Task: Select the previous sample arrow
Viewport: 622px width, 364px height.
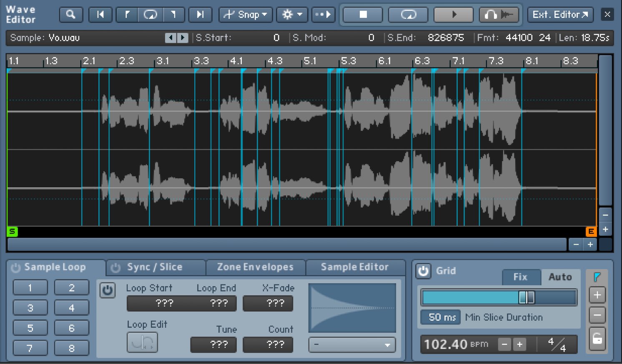Action: [x=171, y=38]
